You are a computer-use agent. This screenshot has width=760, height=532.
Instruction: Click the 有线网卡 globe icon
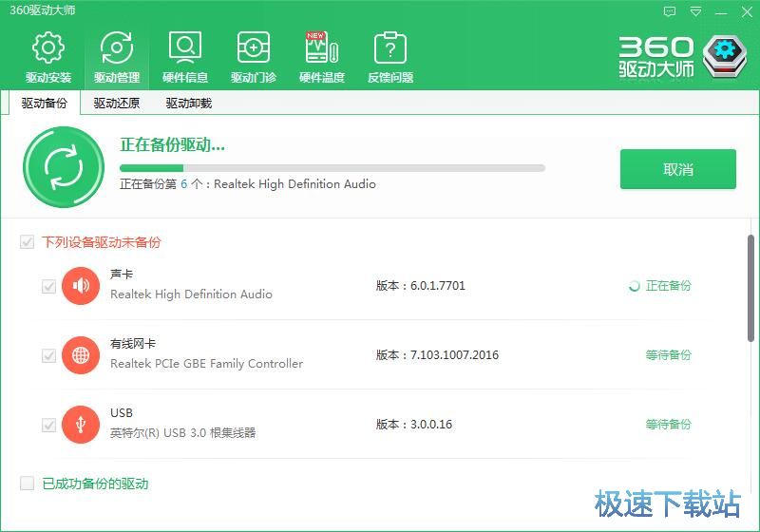pos(81,355)
